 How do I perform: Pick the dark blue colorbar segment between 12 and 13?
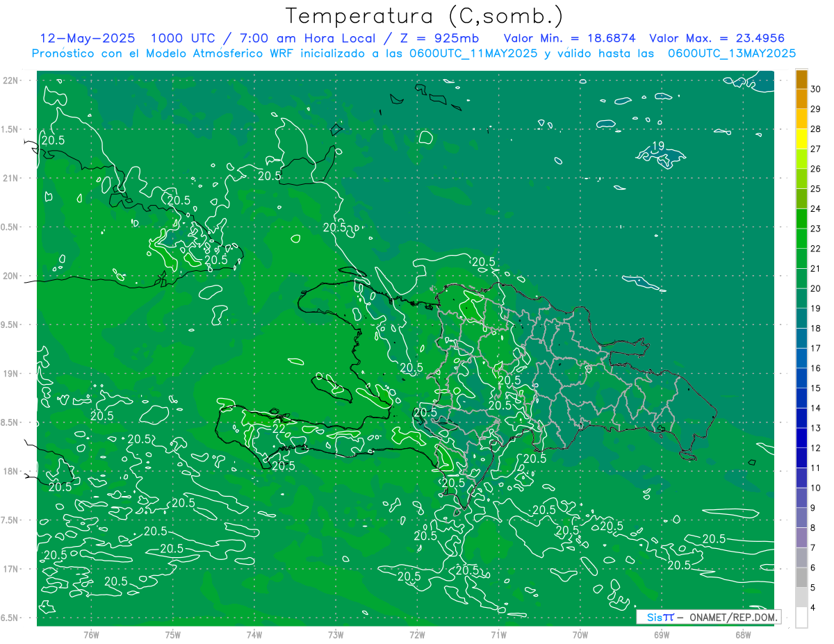[801, 438]
